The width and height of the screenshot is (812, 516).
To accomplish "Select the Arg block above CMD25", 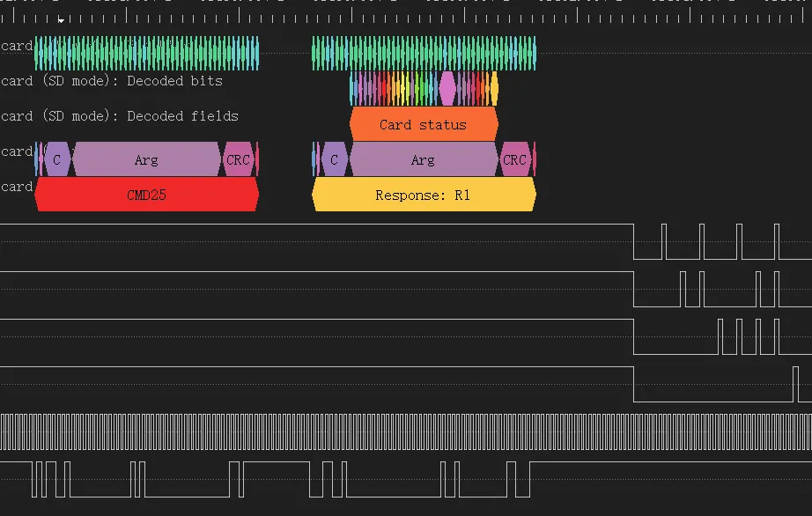I will (x=146, y=159).
